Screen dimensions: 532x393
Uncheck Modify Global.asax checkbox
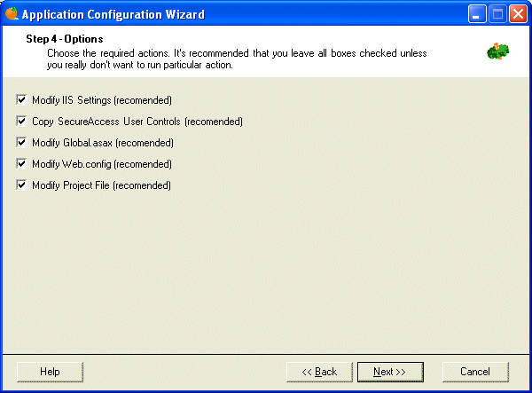click(21, 143)
